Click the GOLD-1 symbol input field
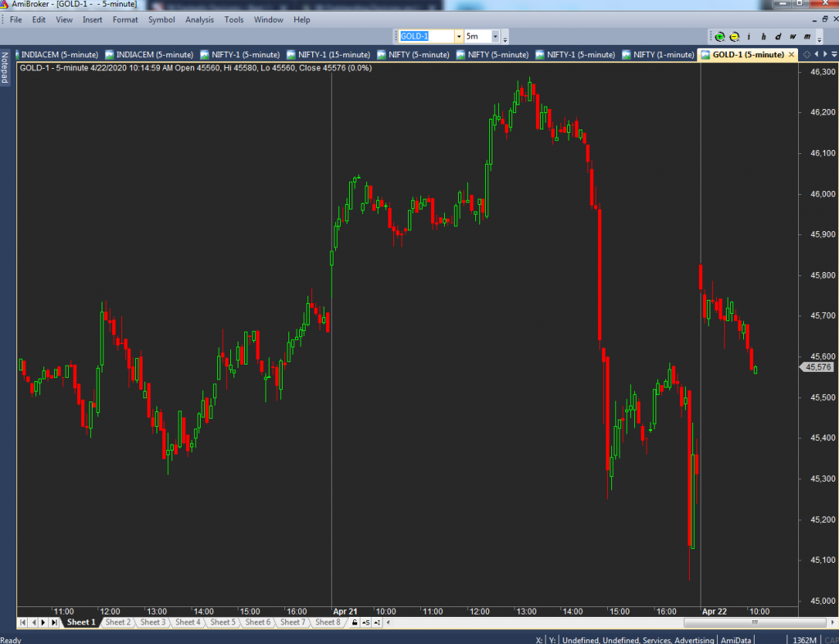The width and height of the screenshot is (839, 644). pos(426,36)
